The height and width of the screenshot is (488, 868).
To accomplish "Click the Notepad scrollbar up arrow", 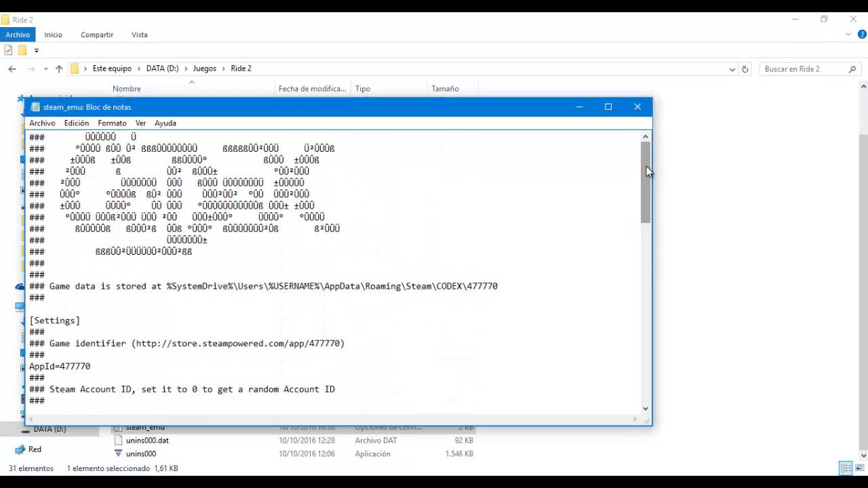I will [646, 137].
